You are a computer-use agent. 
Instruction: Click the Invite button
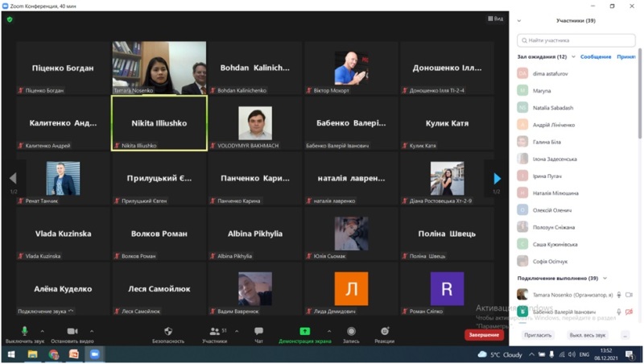click(538, 335)
